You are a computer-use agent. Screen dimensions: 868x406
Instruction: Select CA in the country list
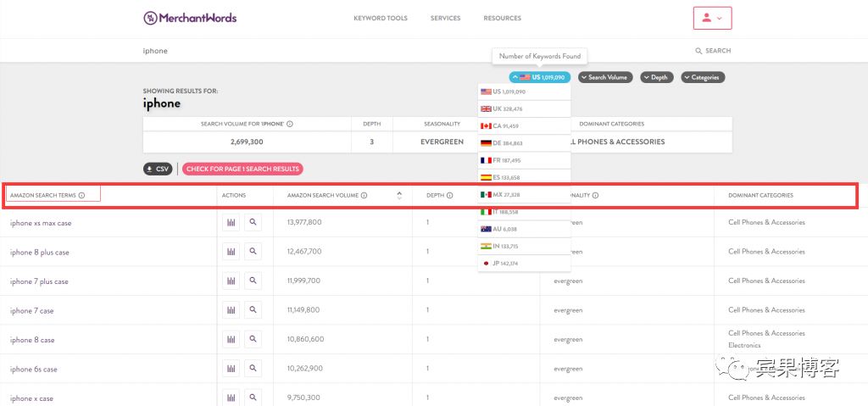coord(524,125)
